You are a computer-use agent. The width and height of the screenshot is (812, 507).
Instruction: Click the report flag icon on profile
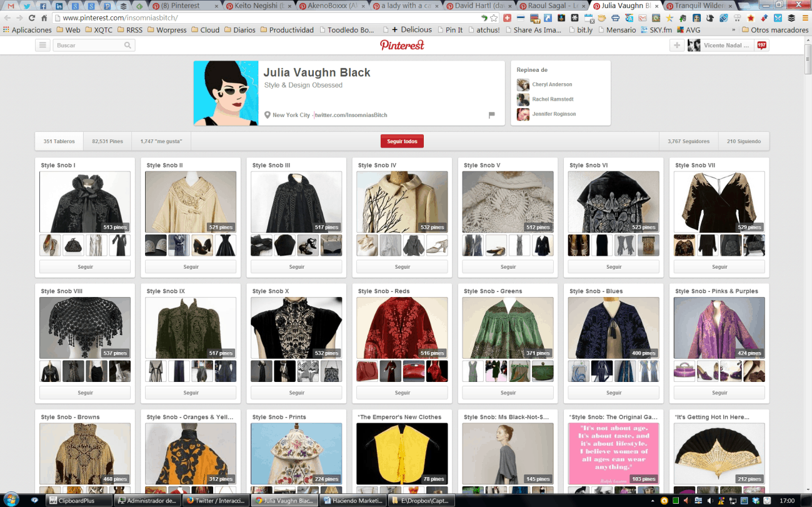tap(491, 115)
